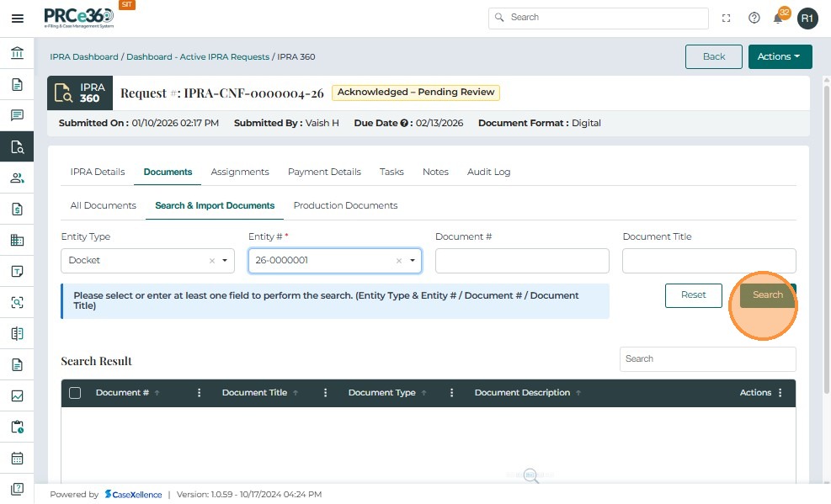Tick the select-all checkbox in table header

point(75,393)
